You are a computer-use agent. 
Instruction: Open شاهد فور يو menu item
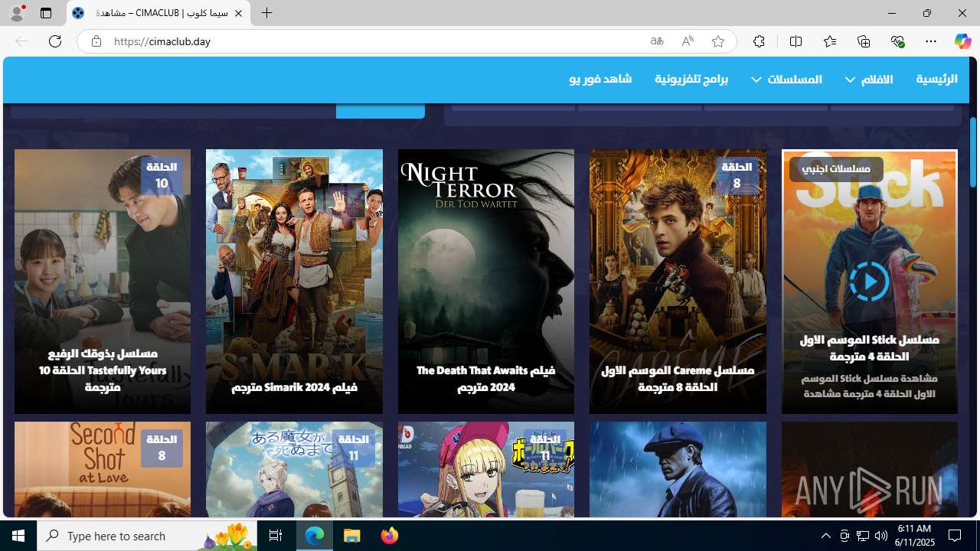pos(600,79)
